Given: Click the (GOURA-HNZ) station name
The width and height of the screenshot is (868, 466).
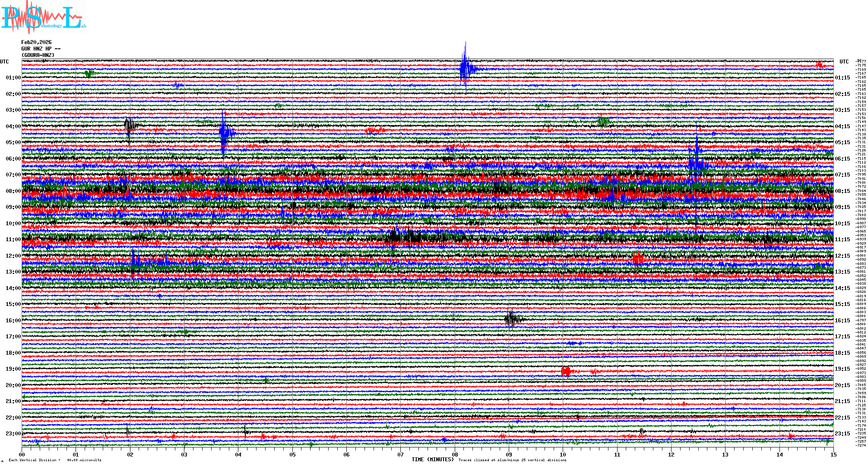Looking at the screenshot, I should pyautogui.click(x=38, y=55).
